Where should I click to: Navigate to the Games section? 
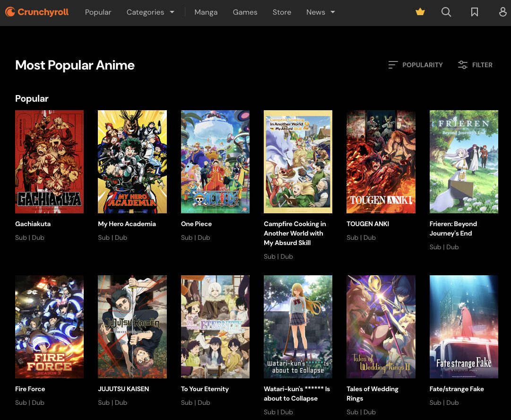245,12
